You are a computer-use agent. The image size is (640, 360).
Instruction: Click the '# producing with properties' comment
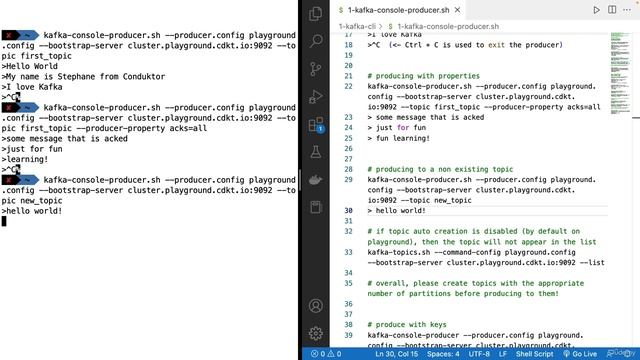[x=423, y=76]
